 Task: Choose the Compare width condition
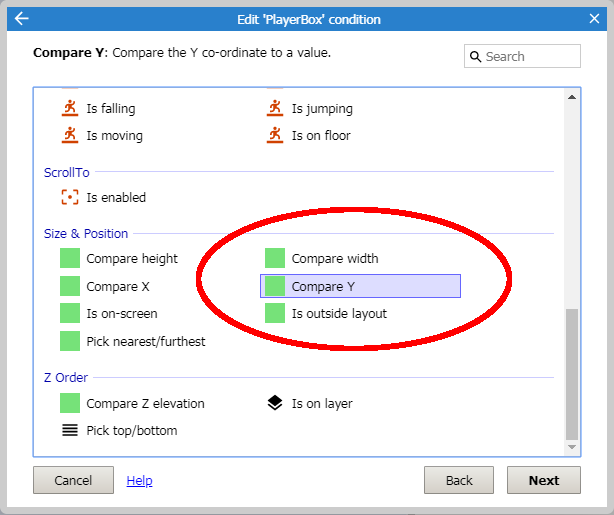[334, 259]
